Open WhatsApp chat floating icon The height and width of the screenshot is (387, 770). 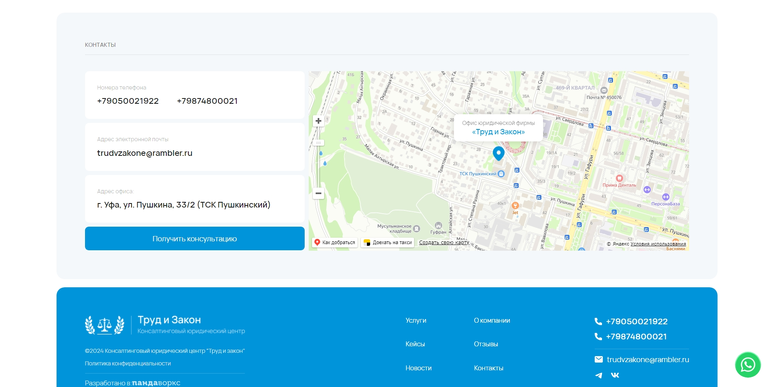point(747,364)
